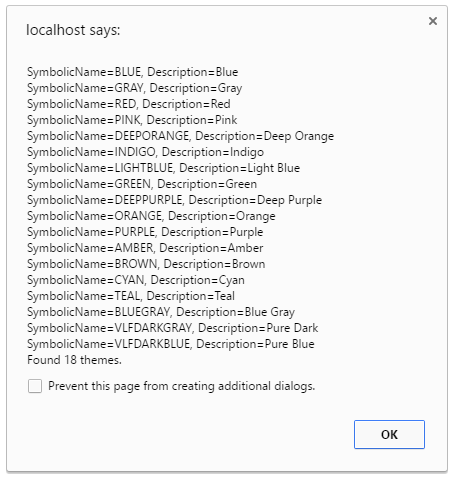Enable the prevent additional dialogs checkbox

[x=35, y=386]
